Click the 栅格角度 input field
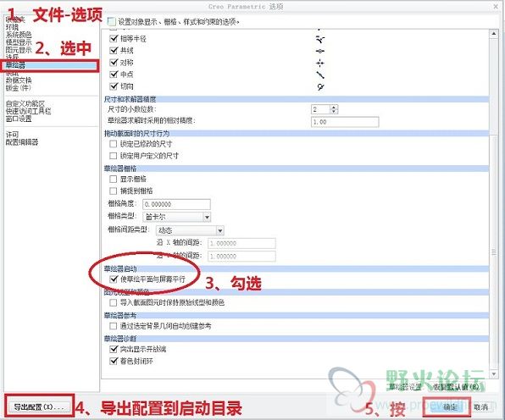The image size is (505, 420). click(x=176, y=204)
